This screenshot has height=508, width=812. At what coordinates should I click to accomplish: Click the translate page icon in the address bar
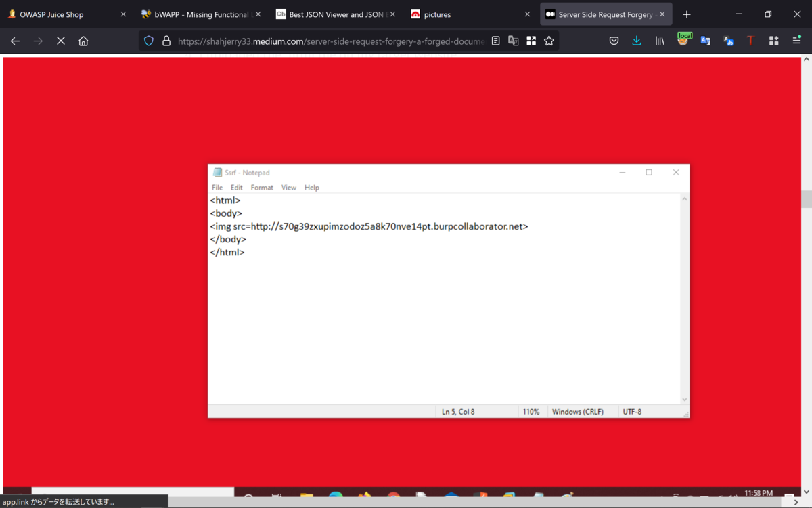pos(514,41)
